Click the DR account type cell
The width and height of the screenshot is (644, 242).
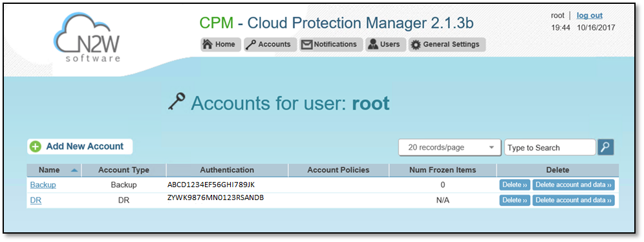pos(123,201)
